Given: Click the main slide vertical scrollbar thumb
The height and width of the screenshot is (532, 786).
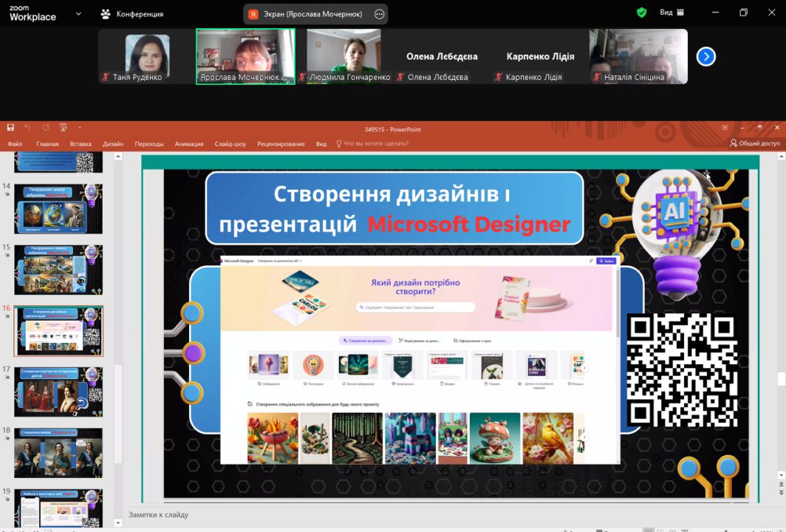Looking at the screenshot, I should [781, 379].
